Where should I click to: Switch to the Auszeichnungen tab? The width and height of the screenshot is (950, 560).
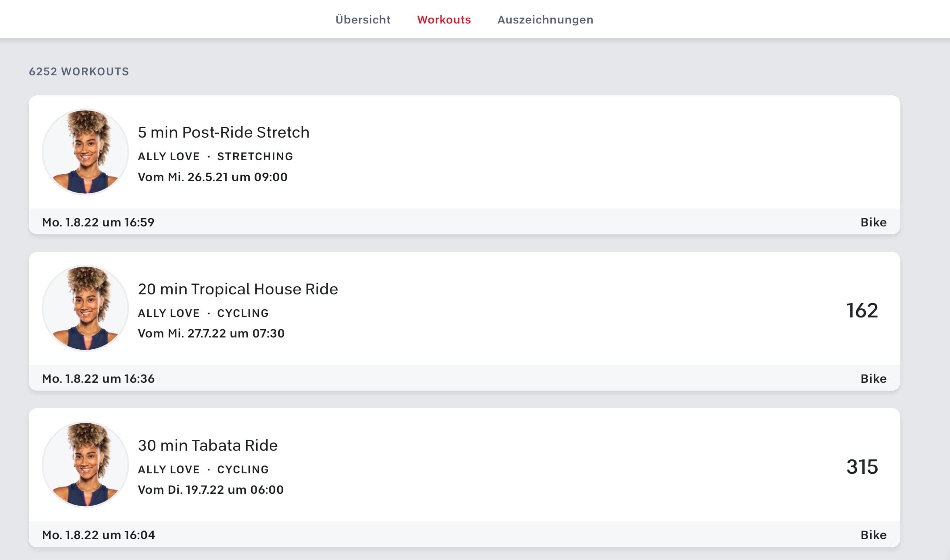[545, 20]
